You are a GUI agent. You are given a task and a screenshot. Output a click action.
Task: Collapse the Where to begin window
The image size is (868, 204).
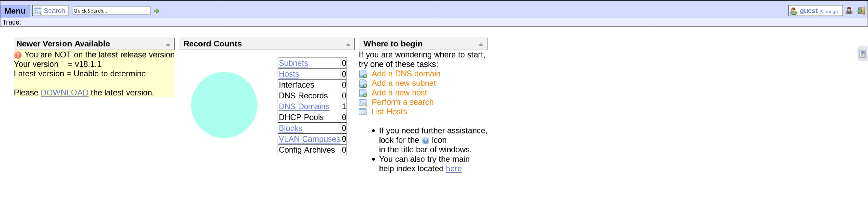coord(481,44)
